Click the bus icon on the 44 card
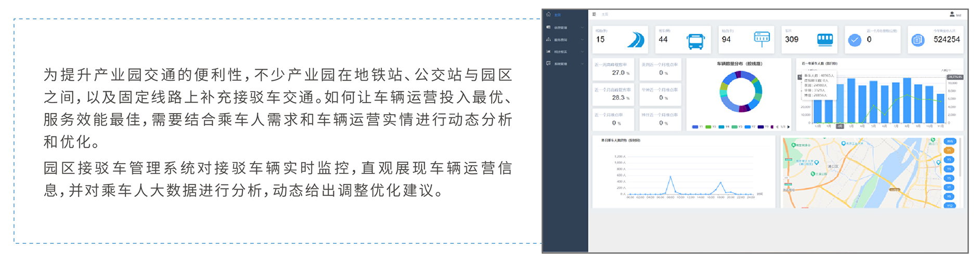The height and width of the screenshot is (261, 980). click(695, 41)
